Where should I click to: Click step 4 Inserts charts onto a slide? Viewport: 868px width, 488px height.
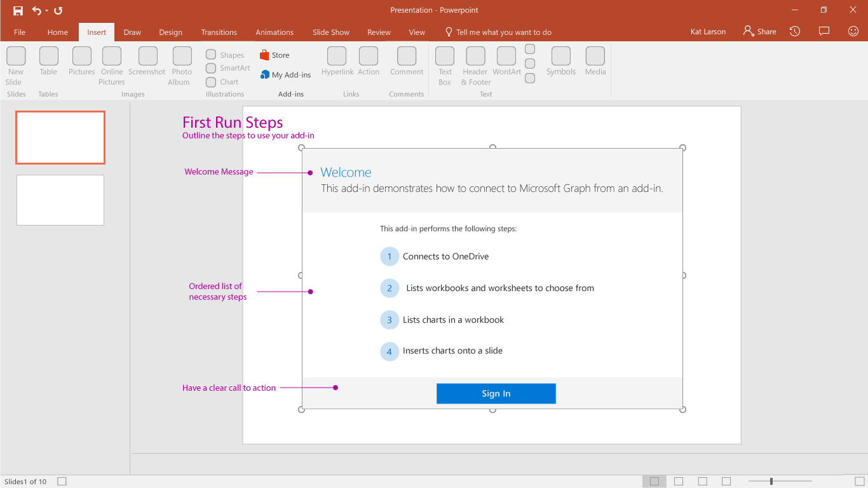tap(442, 351)
